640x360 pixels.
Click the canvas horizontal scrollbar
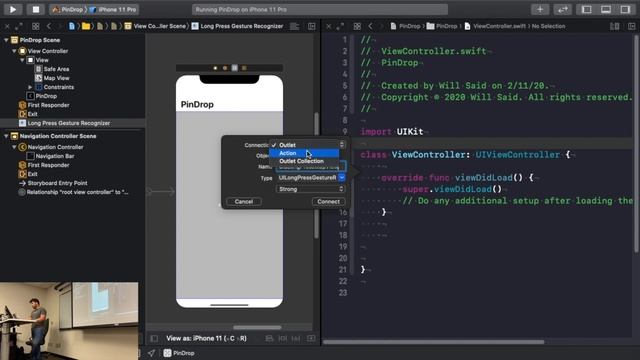coord(257,327)
